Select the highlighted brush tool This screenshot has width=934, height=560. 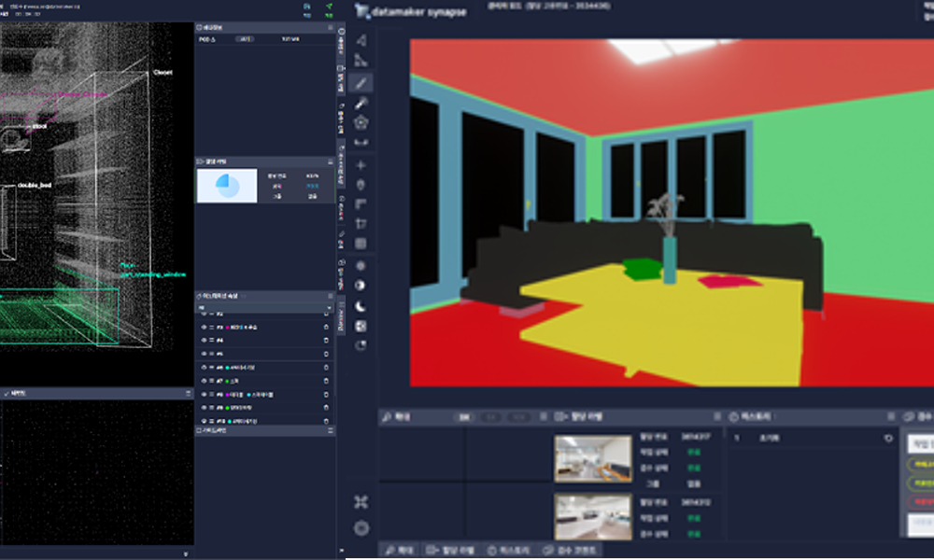361,83
